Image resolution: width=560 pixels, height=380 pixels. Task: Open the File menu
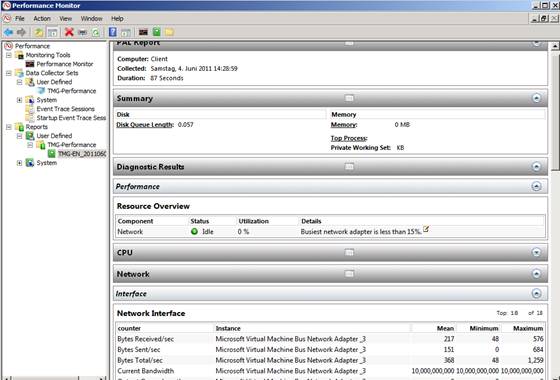[x=20, y=19]
